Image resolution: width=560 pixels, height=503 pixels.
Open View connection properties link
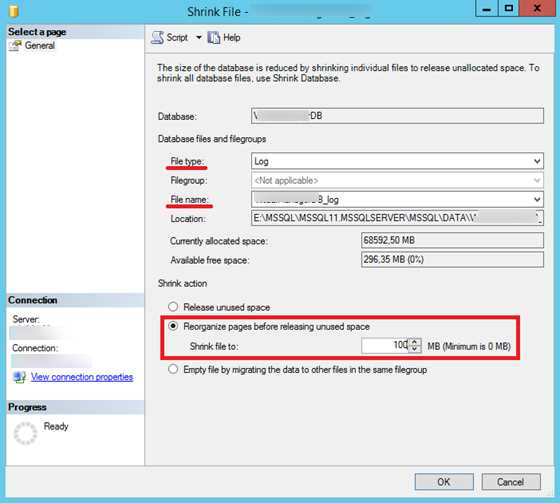pos(82,377)
